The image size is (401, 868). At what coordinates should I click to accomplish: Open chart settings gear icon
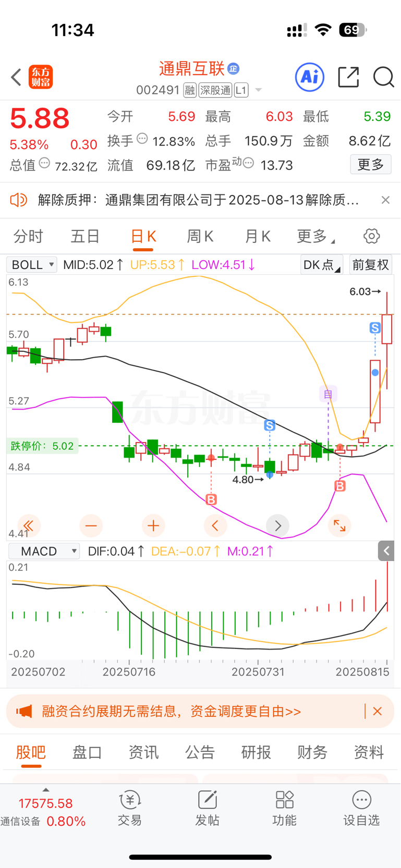click(x=371, y=236)
